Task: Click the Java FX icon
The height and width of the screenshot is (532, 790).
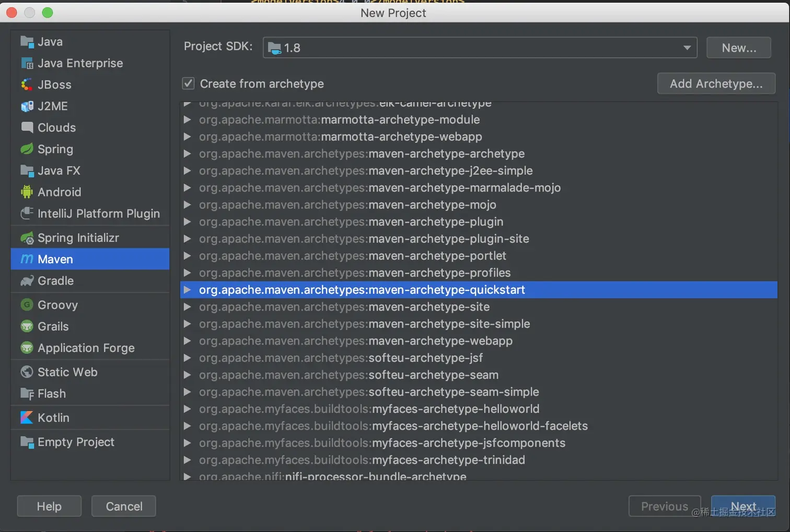Action: pos(27,171)
